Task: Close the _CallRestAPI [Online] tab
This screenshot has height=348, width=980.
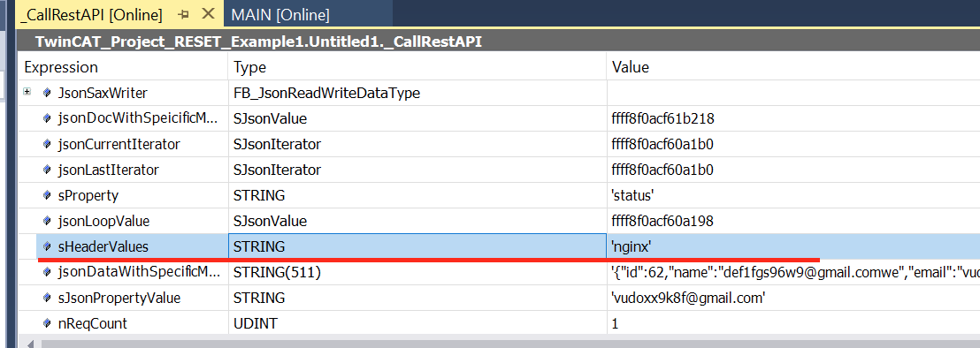Action: tap(208, 13)
